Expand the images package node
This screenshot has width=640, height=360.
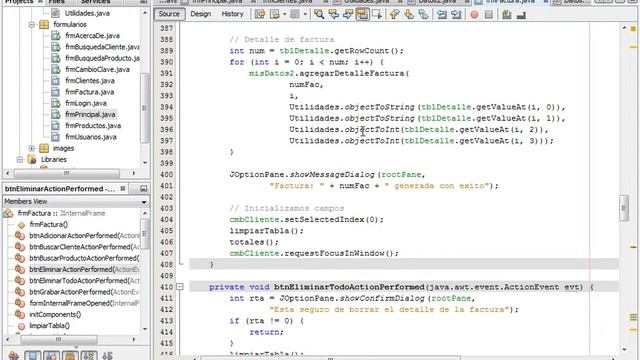(x=31, y=148)
